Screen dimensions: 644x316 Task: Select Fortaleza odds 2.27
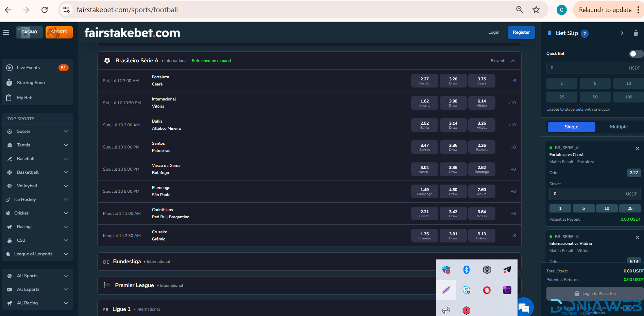[424, 81]
